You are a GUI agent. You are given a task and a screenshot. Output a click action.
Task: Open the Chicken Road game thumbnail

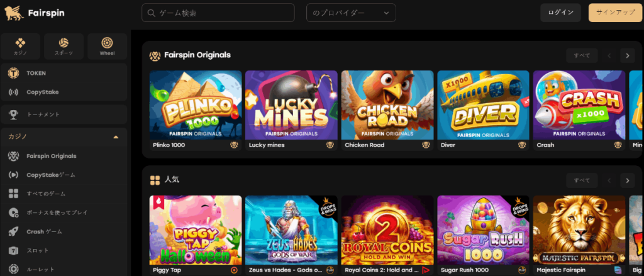point(387,105)
